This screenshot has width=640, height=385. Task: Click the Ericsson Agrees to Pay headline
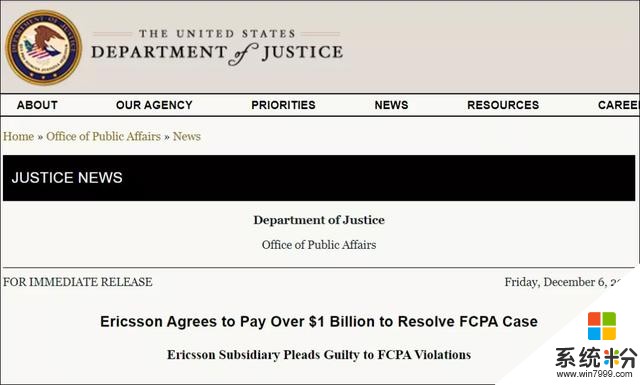click(319, 321)
